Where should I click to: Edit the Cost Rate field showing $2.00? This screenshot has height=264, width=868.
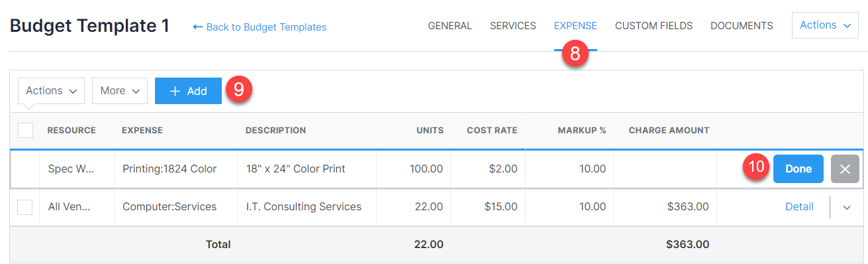pyautogui.click(x=489, y=168)
